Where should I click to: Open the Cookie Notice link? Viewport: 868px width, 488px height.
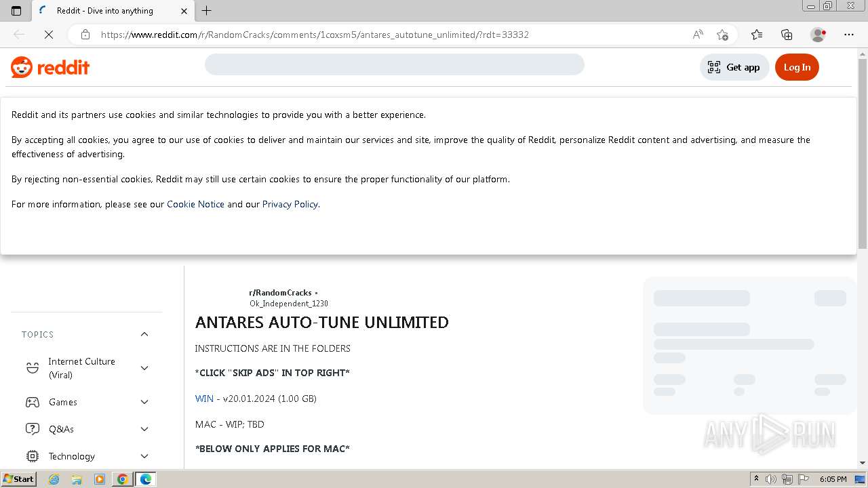coord(195,204)
